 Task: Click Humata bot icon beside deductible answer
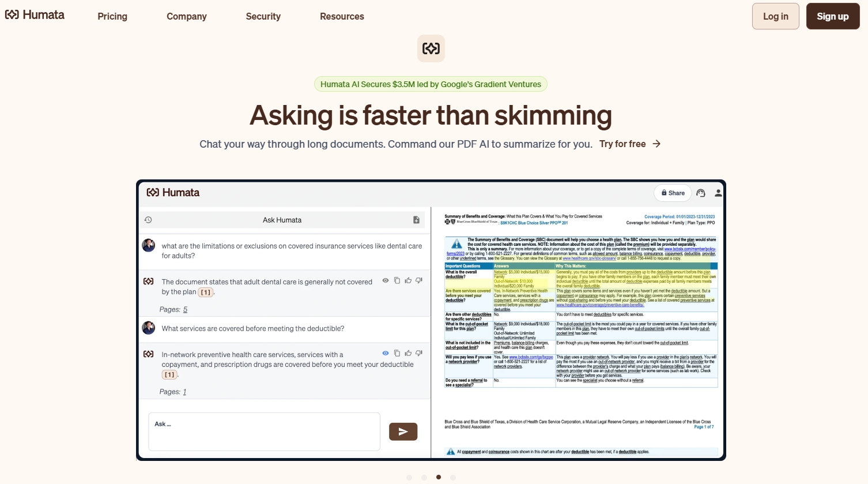[x=149, y=354]
